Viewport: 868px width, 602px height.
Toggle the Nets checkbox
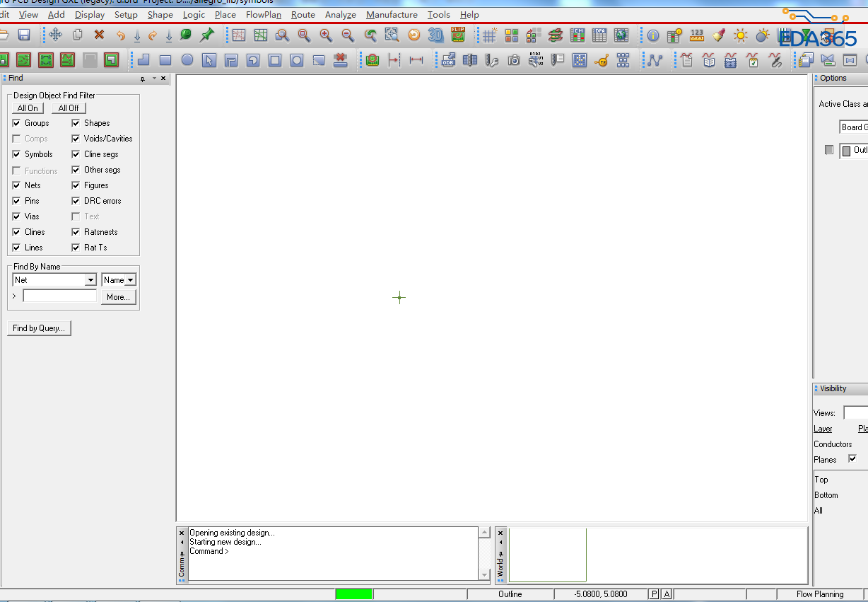click(x=17, y=185)
